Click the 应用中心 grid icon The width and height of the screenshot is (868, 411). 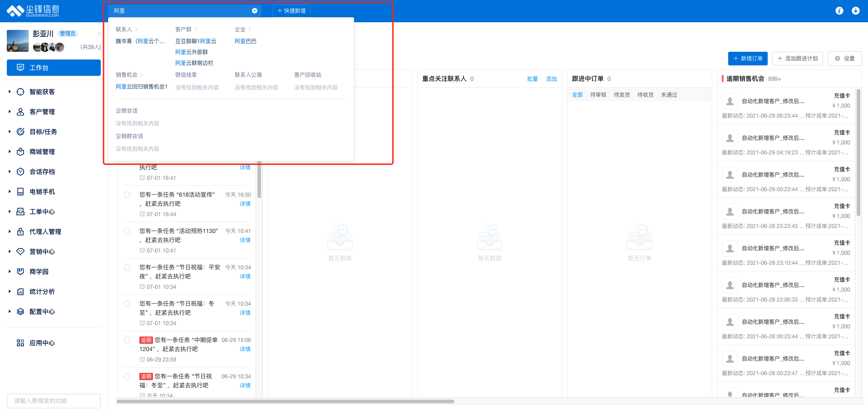(20, 343)
